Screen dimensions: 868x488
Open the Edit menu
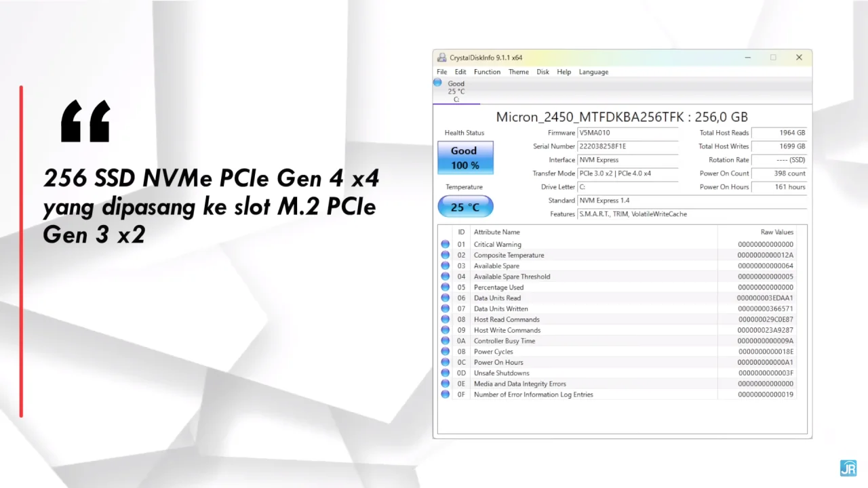460,72
